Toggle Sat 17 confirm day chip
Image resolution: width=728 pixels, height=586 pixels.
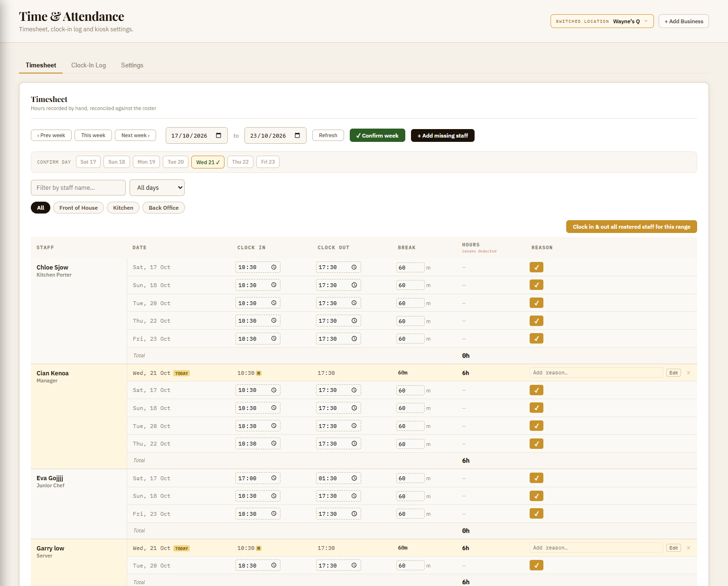(x=88, y=162)
